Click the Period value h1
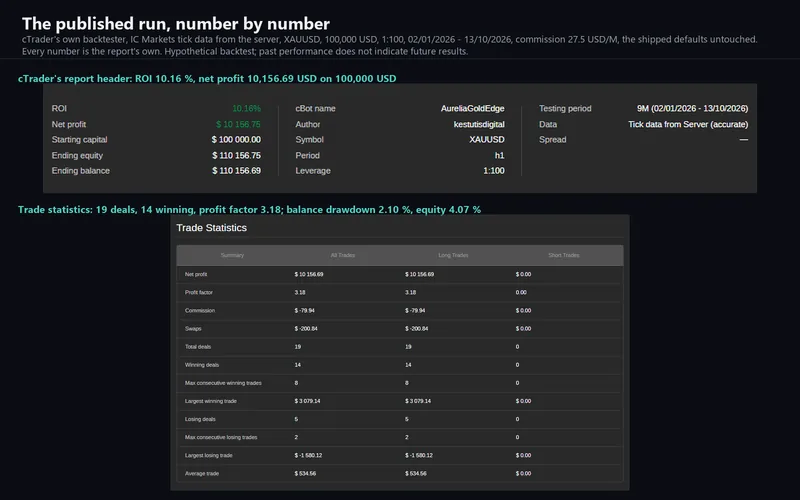This screenshot has width=800, height=500. [499, 155]
